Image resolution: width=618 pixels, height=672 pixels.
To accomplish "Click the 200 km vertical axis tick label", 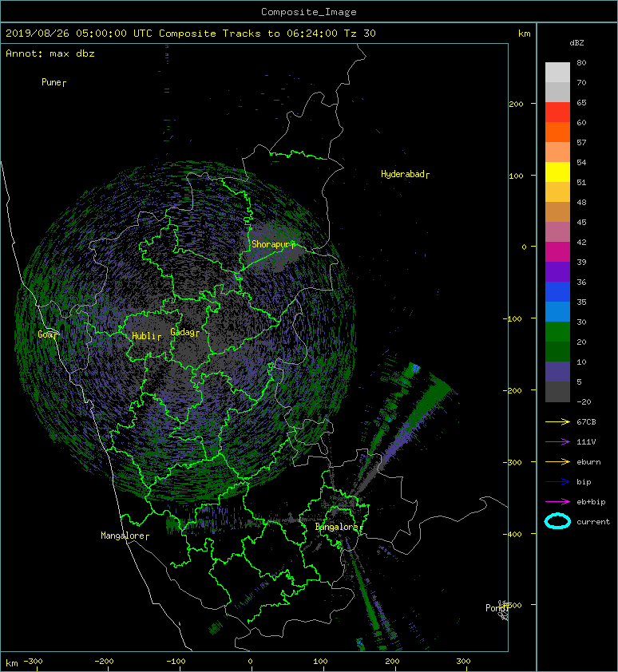I will (x=516, y=104).
